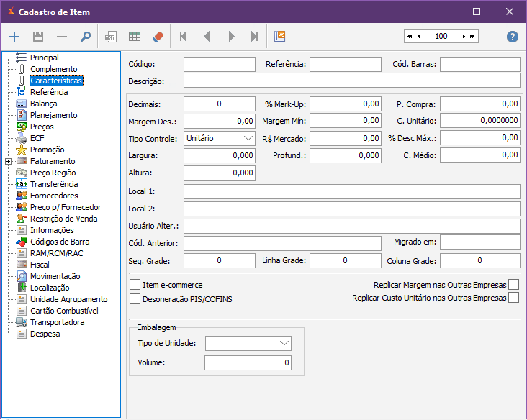Open the grid table view icon

(x=135, y=37)
